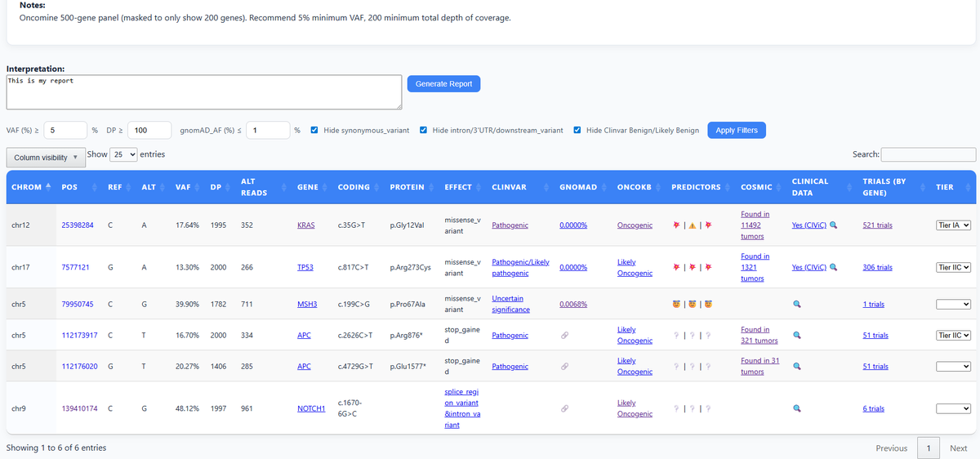Open the splice_region_variant effect link
The width and height of the screenshot is (980, 459).
click(x=461, y=408)
